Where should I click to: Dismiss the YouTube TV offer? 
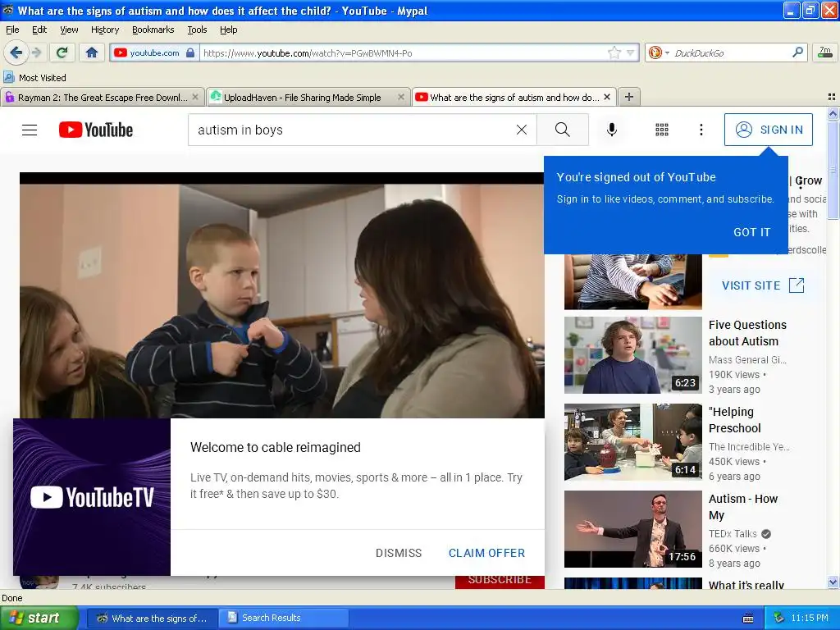point(399,553)
